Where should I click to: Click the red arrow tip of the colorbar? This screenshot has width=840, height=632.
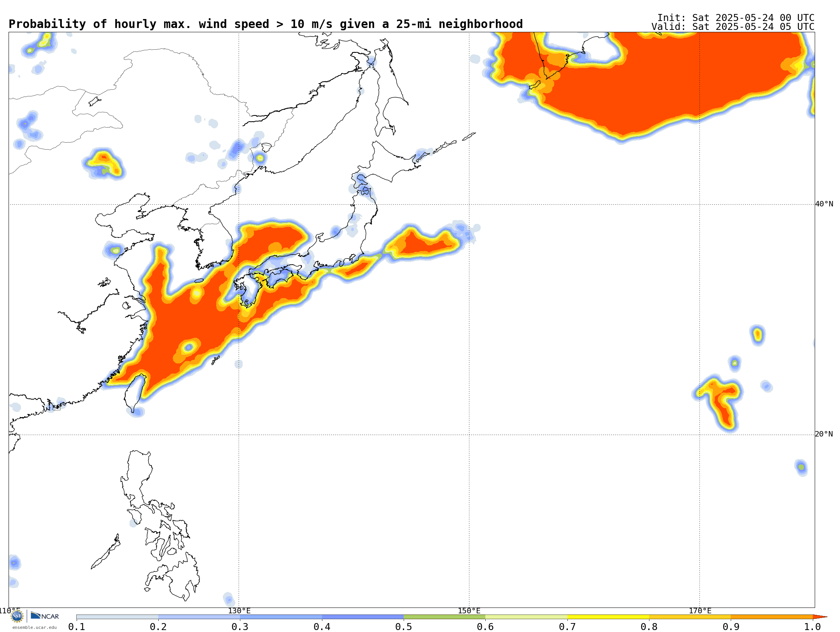click(820, 617)
